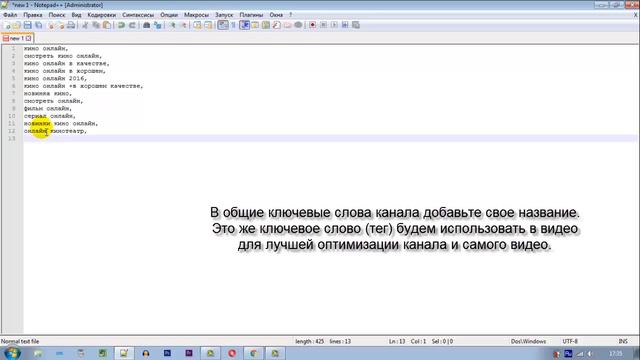640x360 pixels.
Task: Click the Close document toolbar icon
Action: [51, 25]
